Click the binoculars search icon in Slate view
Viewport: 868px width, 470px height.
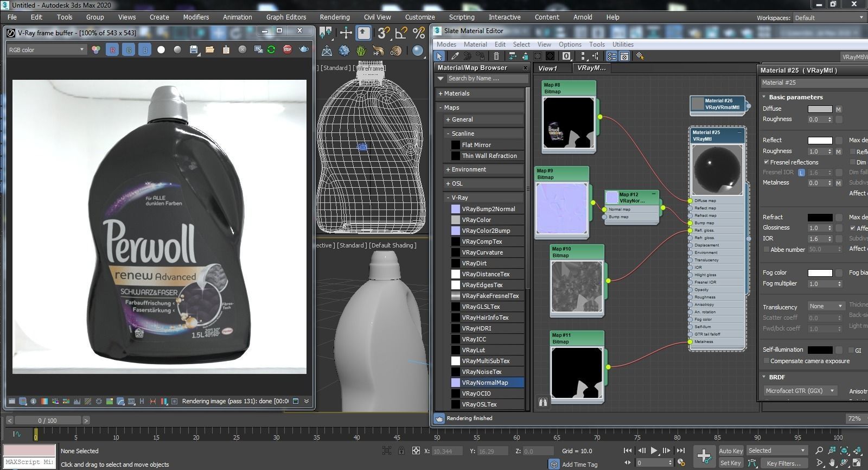point(542,402)
